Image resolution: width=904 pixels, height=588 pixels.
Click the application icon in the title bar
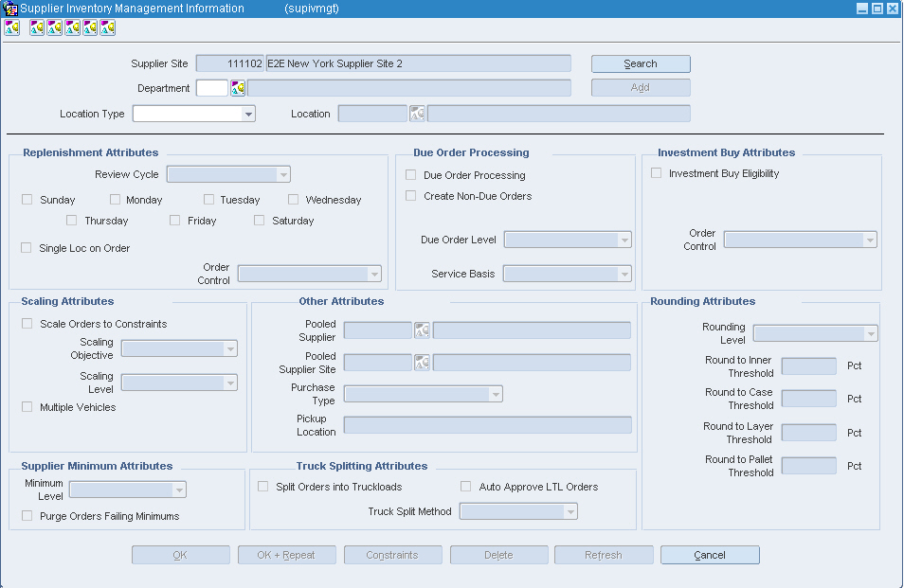[9, 9]
